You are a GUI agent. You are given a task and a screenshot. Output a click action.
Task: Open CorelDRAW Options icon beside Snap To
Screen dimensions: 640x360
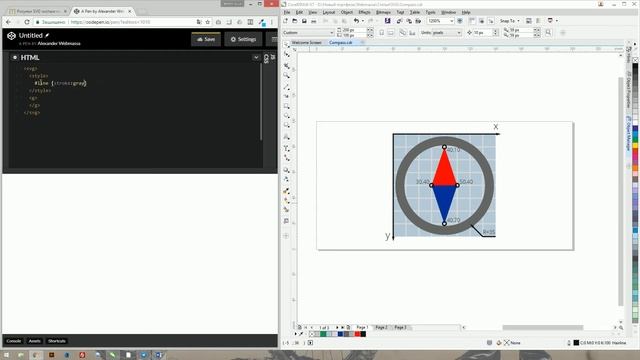(529, 21)
